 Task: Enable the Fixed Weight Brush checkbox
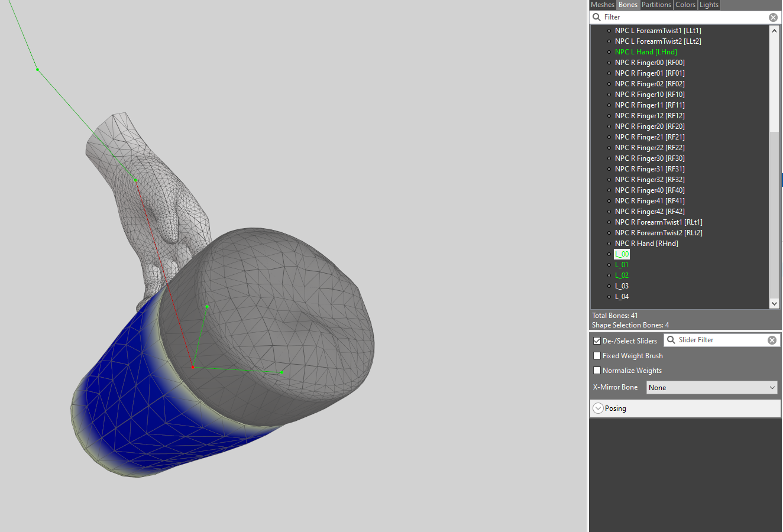tap(597, 356)
